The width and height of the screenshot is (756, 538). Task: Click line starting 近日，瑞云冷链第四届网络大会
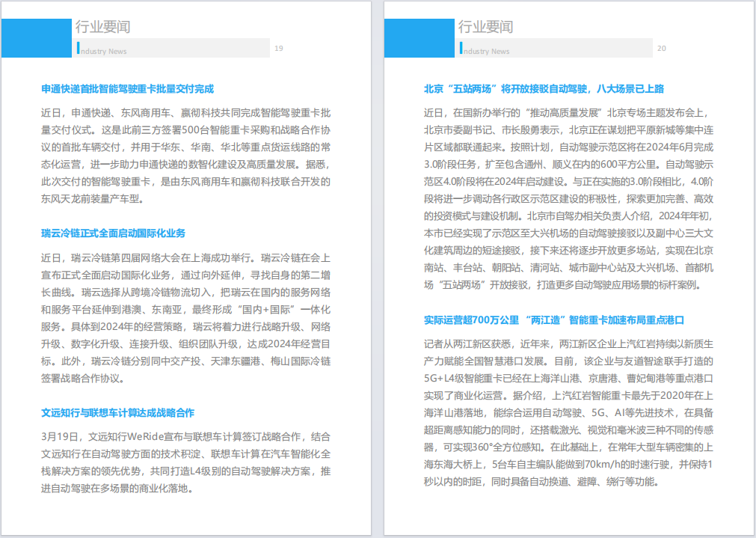click(x=185, y=258)
